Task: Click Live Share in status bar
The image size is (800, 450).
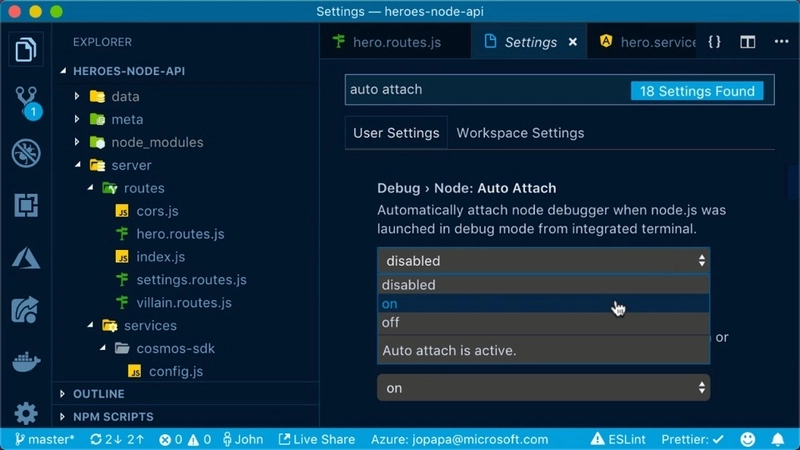Action: pos(316,439)
